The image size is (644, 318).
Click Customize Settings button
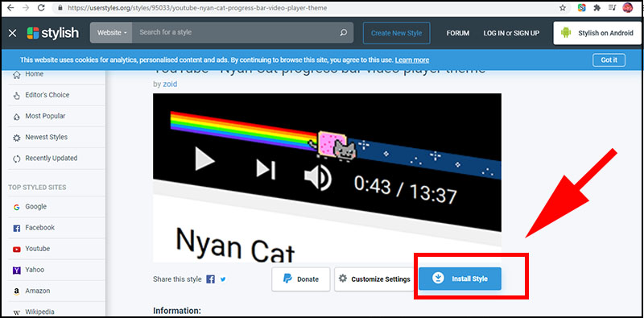[374, 279]
